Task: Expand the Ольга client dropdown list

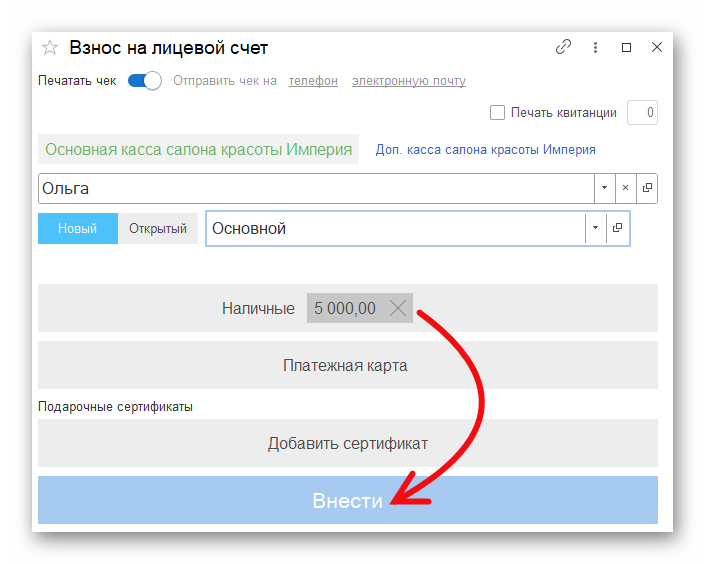Action: [x=605, y=188]
